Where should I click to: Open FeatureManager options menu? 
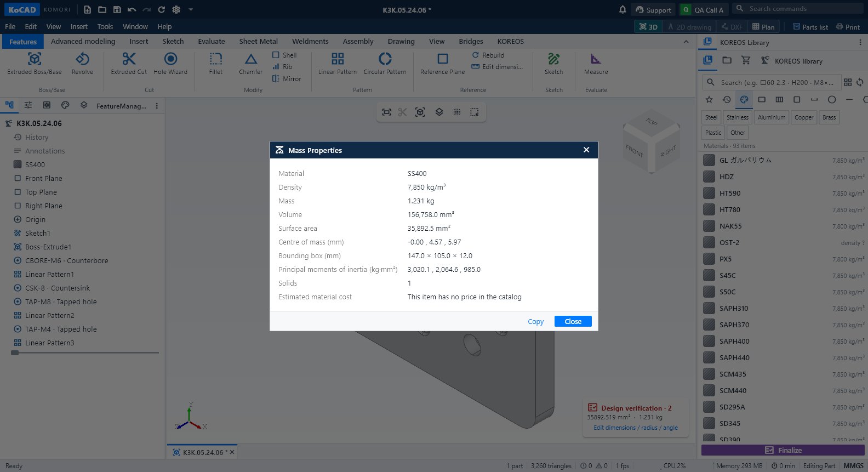pos(157,106)
